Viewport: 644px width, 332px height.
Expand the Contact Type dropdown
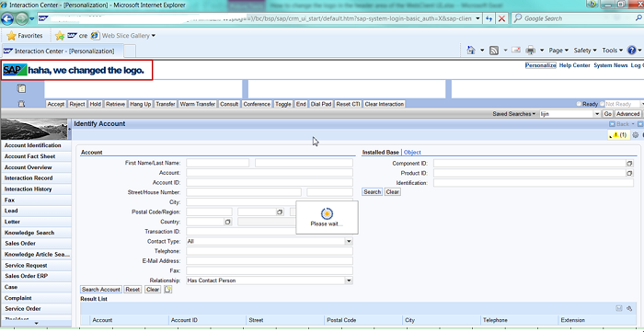[x=349, y=241]
